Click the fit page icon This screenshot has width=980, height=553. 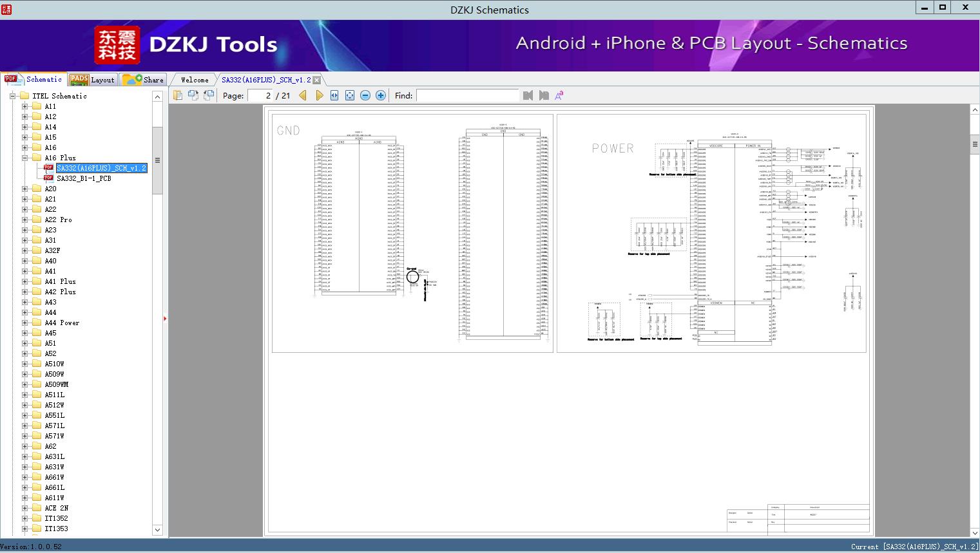pyautogui.click(x=350, y=95)
